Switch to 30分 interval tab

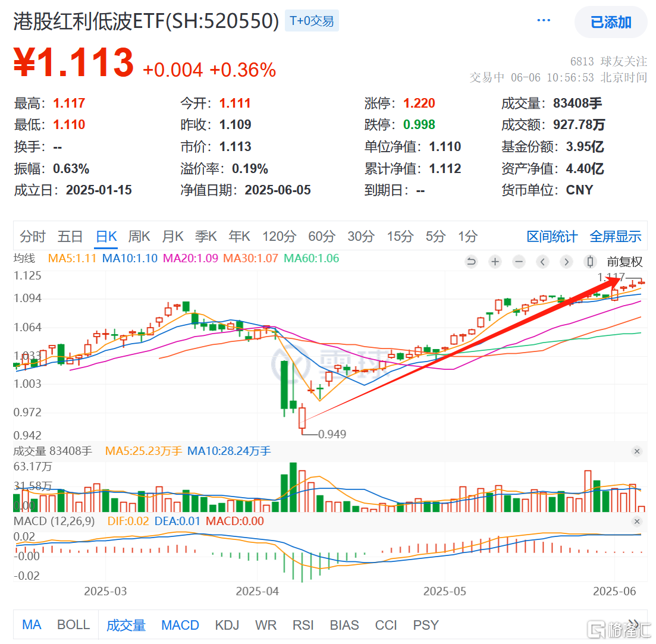click(360, 236)
